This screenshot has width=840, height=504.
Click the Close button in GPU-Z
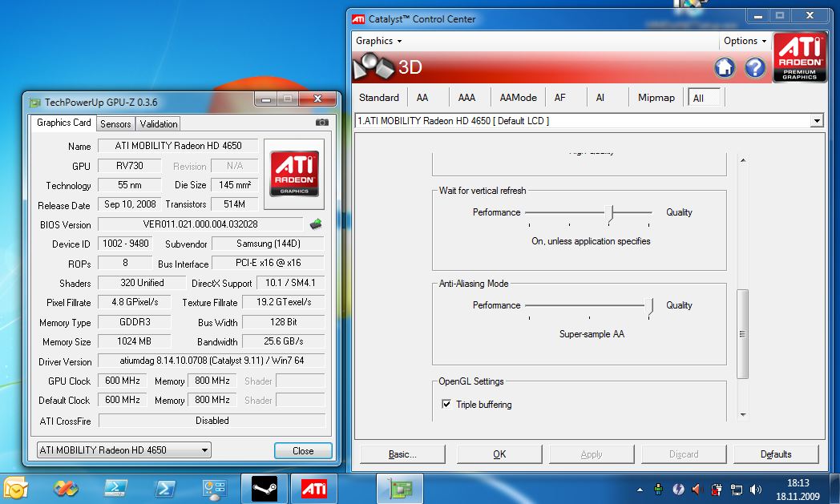coord(303,451)
